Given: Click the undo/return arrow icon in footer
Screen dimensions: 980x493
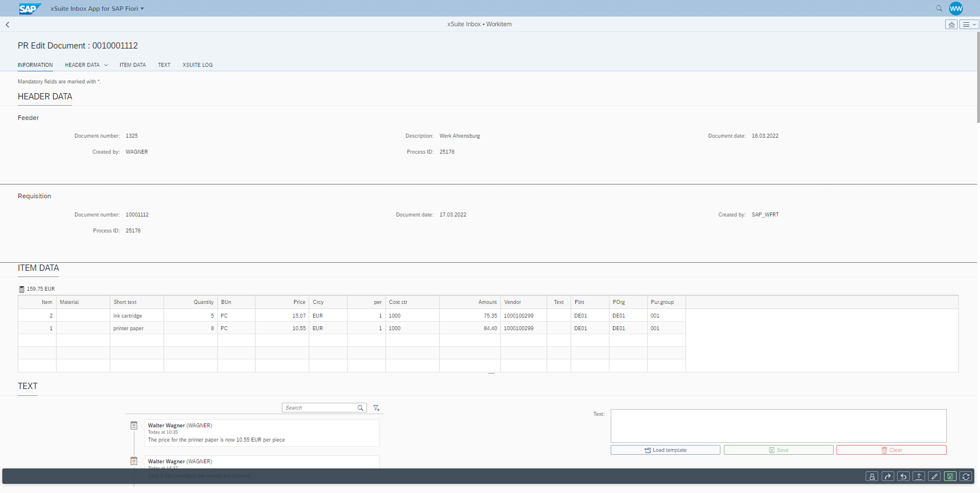Looking at the screenshot, I should pyautogui.click(x=903, y=476).
